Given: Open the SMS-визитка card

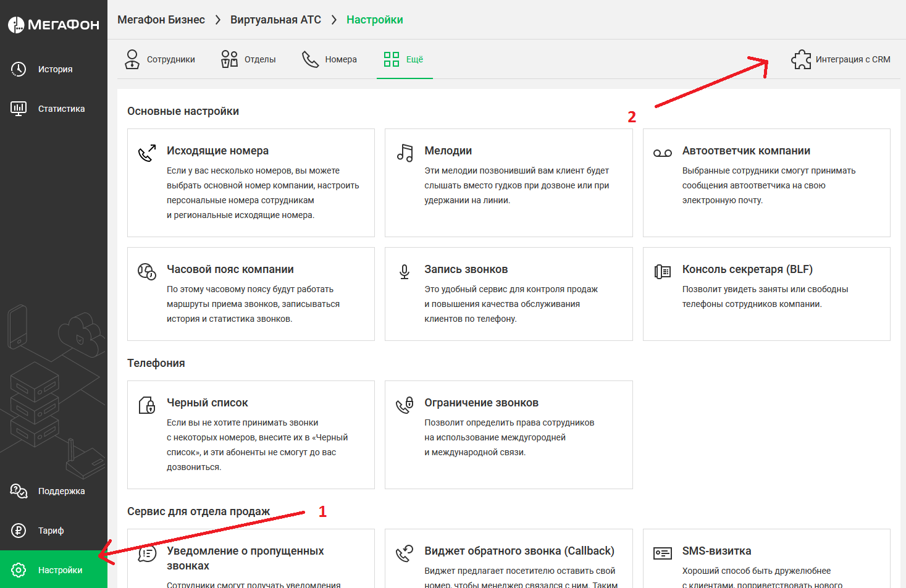Looking at the screenshot, I should pyautogui.click(x=766, y=558).
